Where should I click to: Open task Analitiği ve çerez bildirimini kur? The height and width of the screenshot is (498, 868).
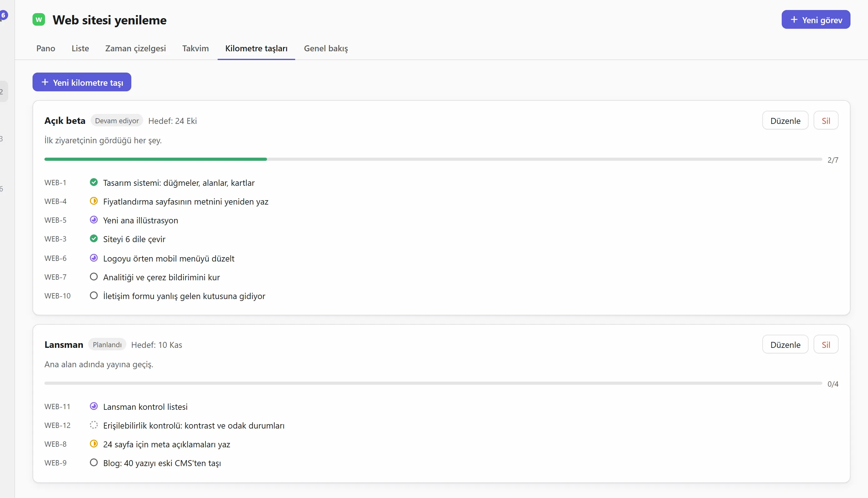click(x=161, y=278)
